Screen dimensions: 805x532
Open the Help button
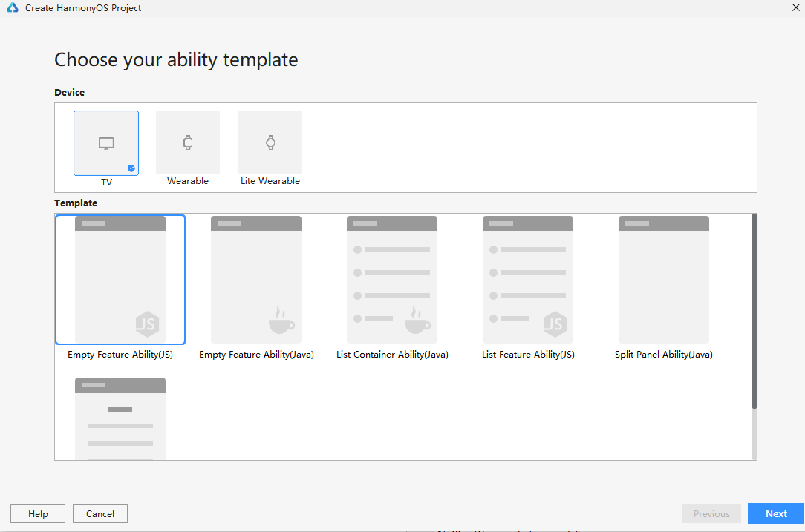pyautogui.click(x=38, y=513)
